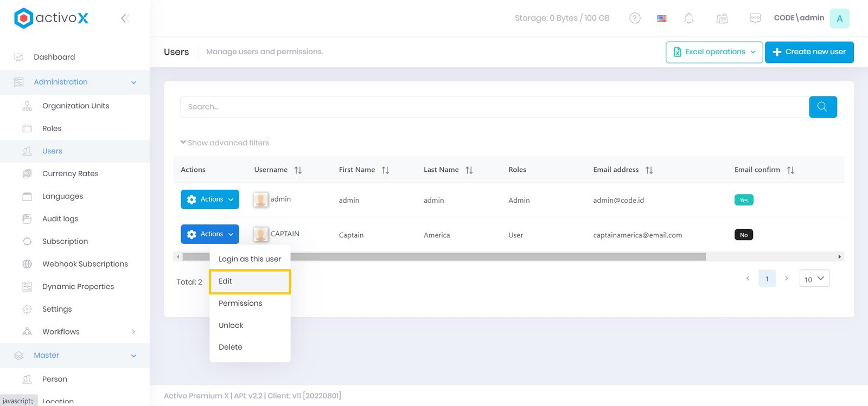The width and height of the screenshot is (868, 406).
Task: Click the calendar icon in header
Action: tap(722, 18)
